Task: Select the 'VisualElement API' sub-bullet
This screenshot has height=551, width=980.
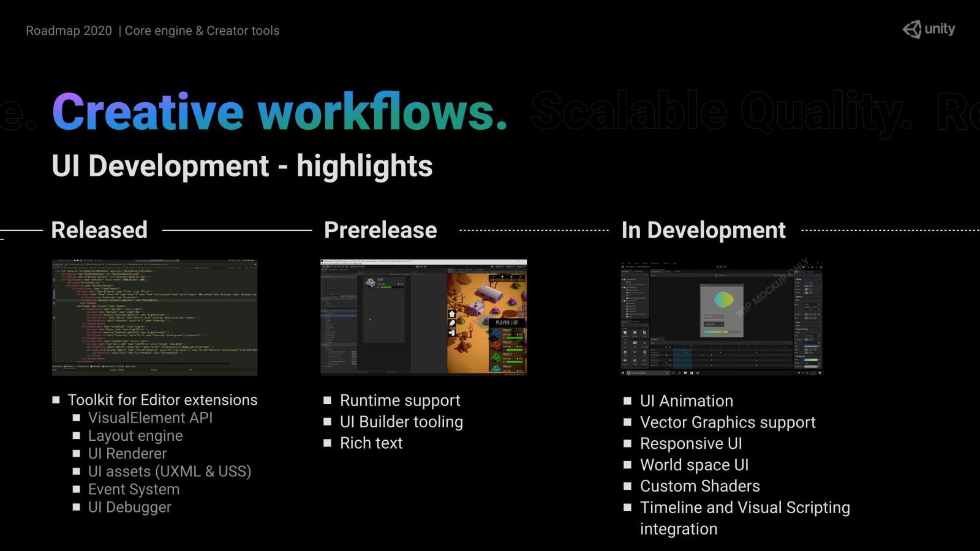Action: 150,418
